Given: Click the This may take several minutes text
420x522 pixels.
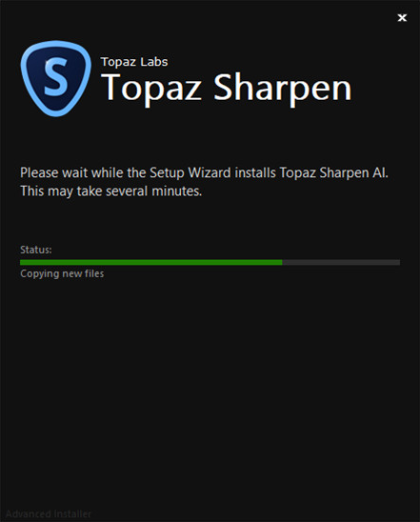Looking at the screenshot, I should pos(111,191).
